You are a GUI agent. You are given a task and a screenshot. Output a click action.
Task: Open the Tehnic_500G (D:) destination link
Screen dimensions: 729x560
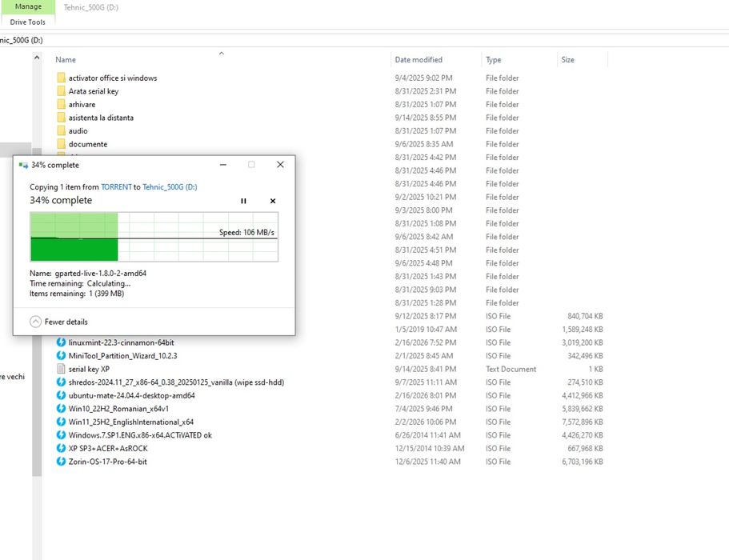click(170, 187)
